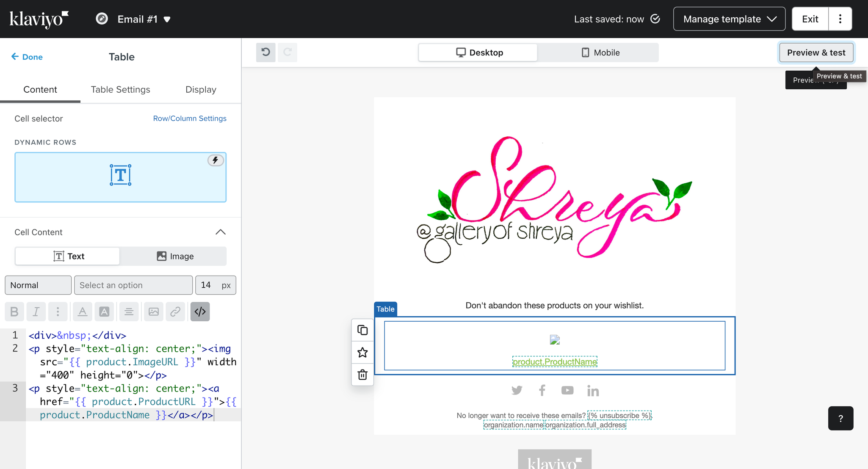The height and width of the screenshot is (469, 868).
Task: Open the Display tab
Action: point(201,89)
